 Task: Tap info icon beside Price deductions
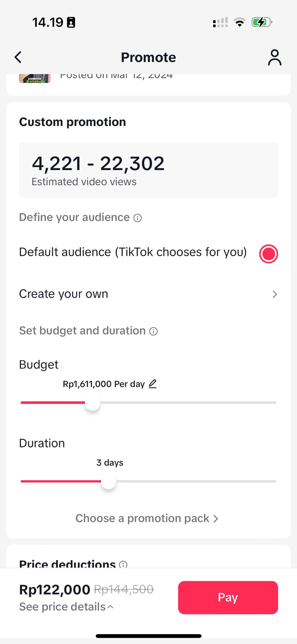click(123, 564)
